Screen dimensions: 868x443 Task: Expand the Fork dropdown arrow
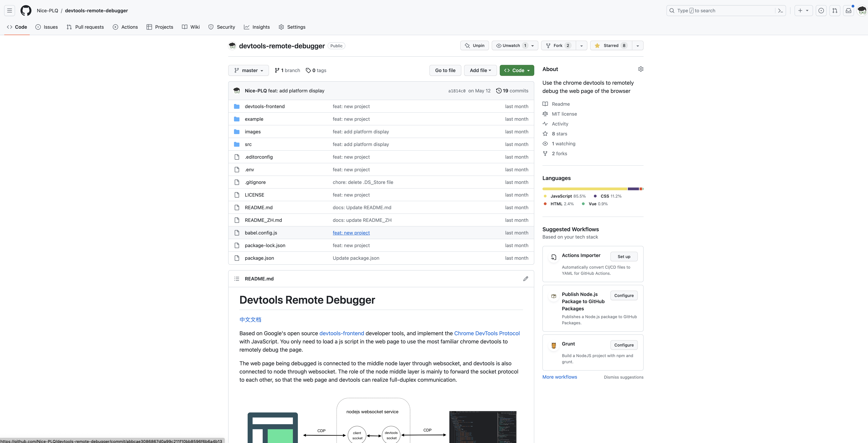[x=582, y=45]
